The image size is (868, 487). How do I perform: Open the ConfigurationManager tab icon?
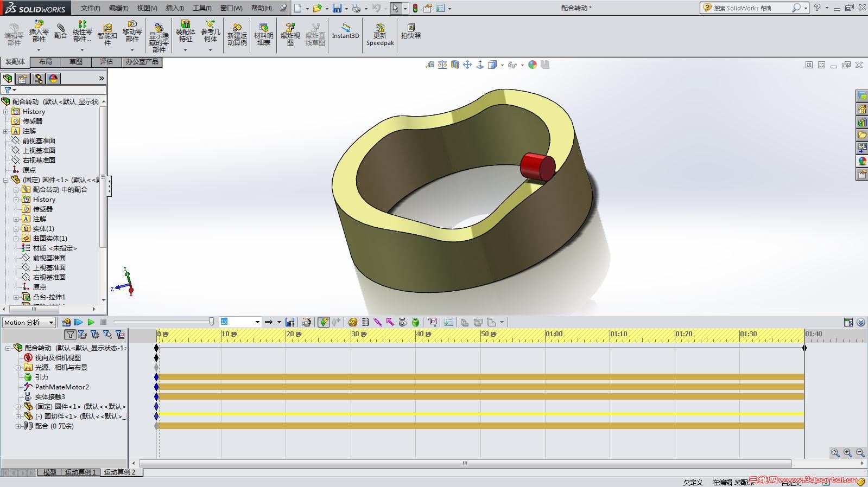(x=38, y=79)
